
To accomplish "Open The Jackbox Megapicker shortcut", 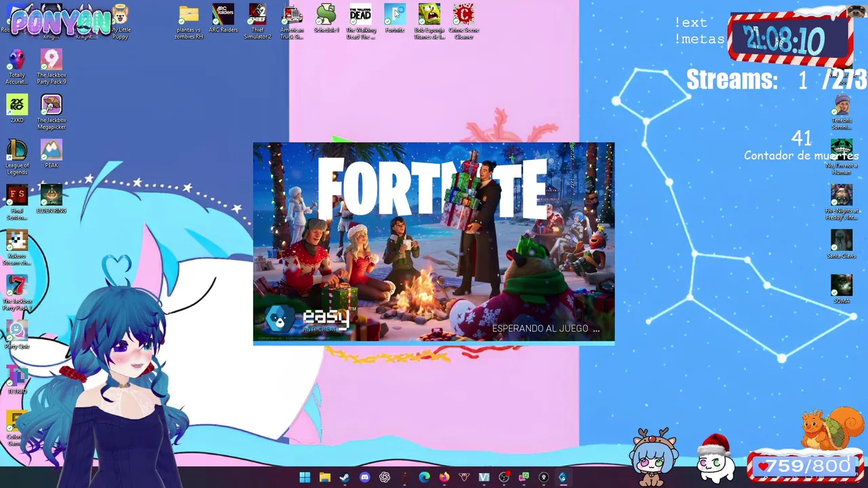I will pyautogui.click(x=52, y=113).
